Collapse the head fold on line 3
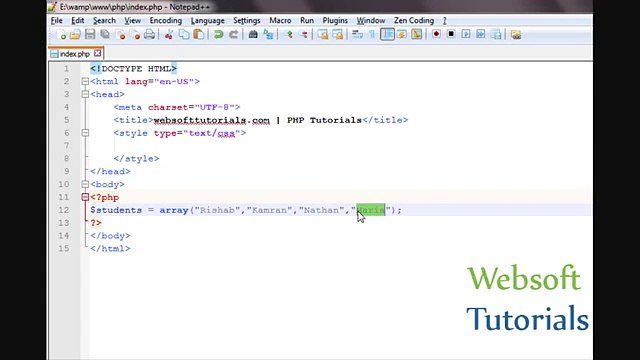640x360 pixels. point(85,94)
